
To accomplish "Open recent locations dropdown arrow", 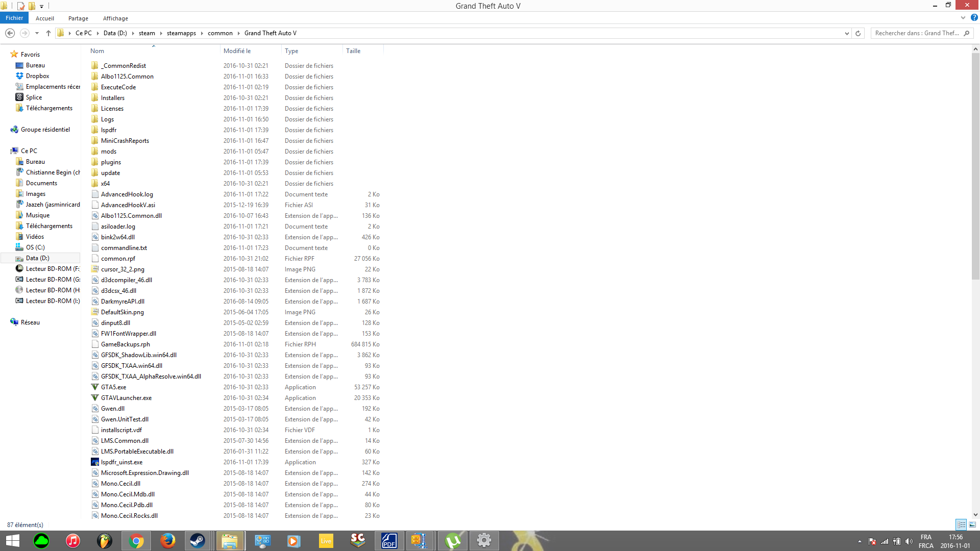I will (x=37, y=33).
